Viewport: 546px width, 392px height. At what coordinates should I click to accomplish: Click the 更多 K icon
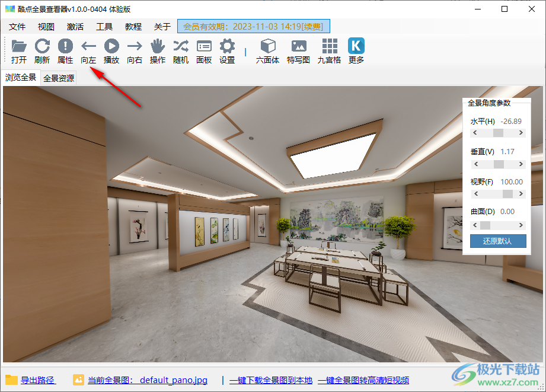356,46
